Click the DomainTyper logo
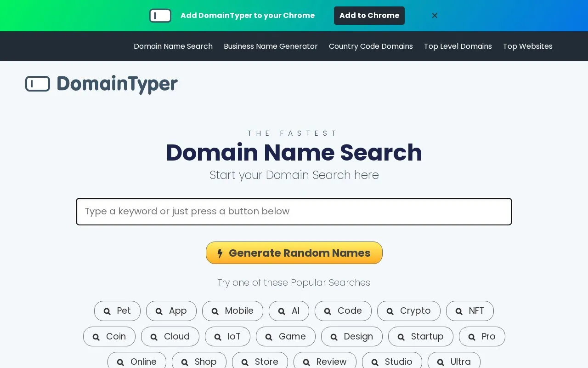This screenshot has width=588, height=368. pos(102,84)
